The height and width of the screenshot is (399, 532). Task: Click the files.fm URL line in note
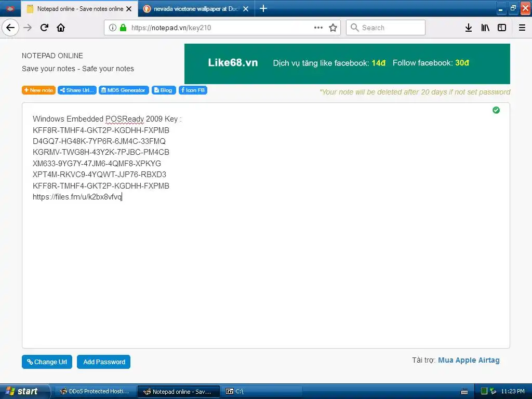[77, 197]
